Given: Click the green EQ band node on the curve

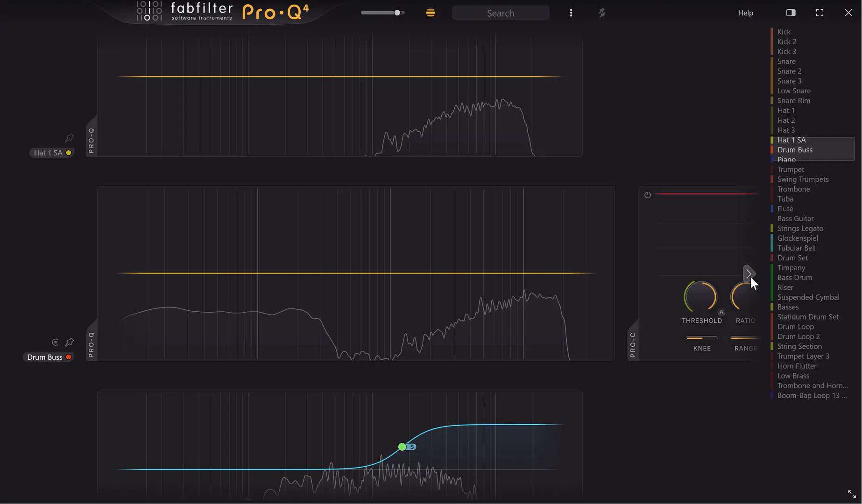Looking at the screenshot, I should 402,447.
